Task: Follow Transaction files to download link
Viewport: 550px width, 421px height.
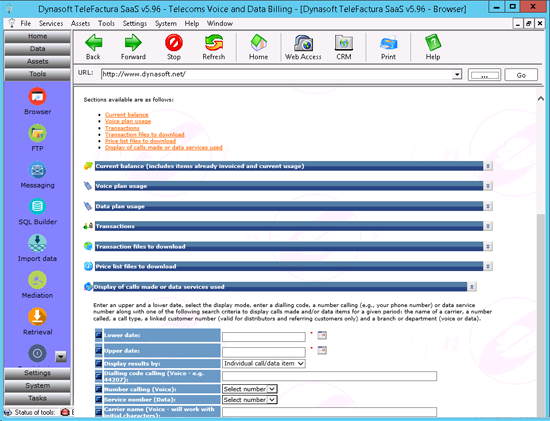Action: pos(145,134)
